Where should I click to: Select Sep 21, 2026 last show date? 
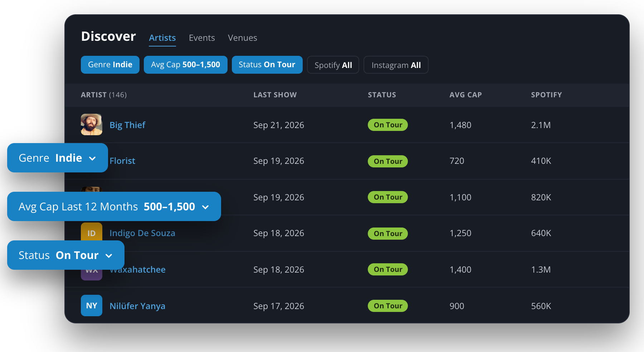279,125
